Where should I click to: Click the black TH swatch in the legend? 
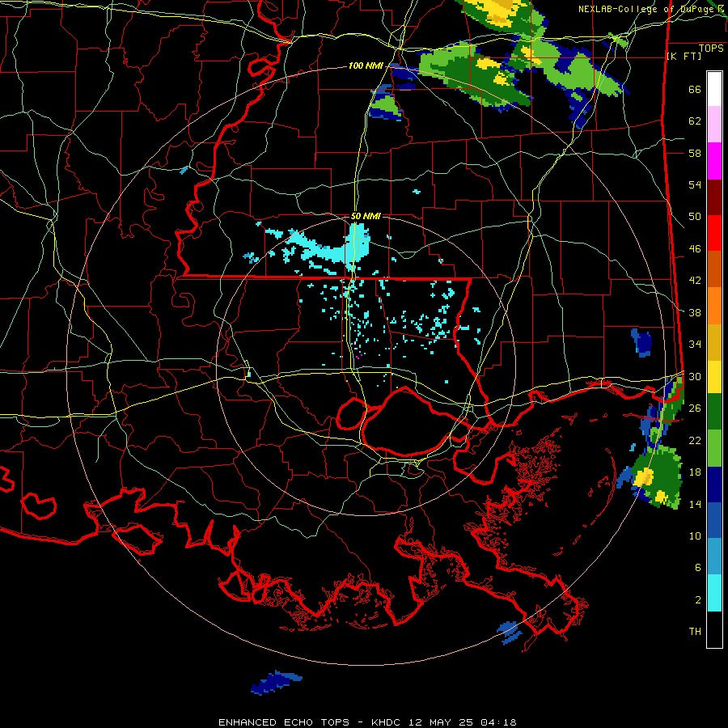(714, 629)
